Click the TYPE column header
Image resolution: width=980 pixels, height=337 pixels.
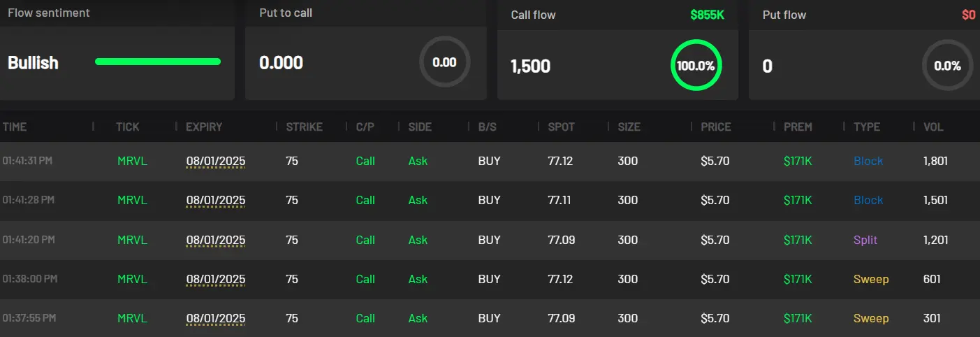(x=867, y=127)
